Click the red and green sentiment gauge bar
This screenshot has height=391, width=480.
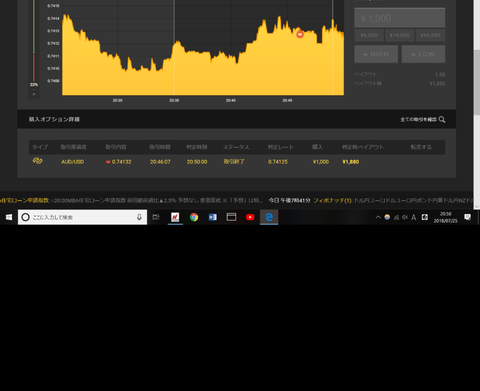pos(34,40)
